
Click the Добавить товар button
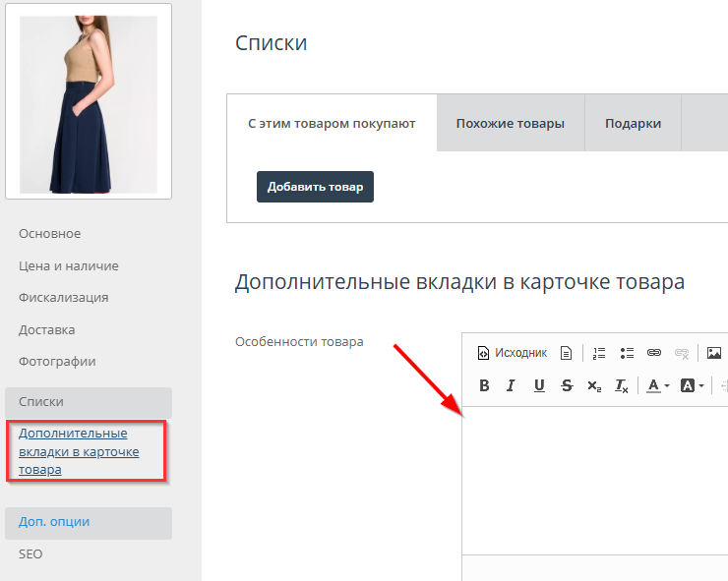click(315, 187)
